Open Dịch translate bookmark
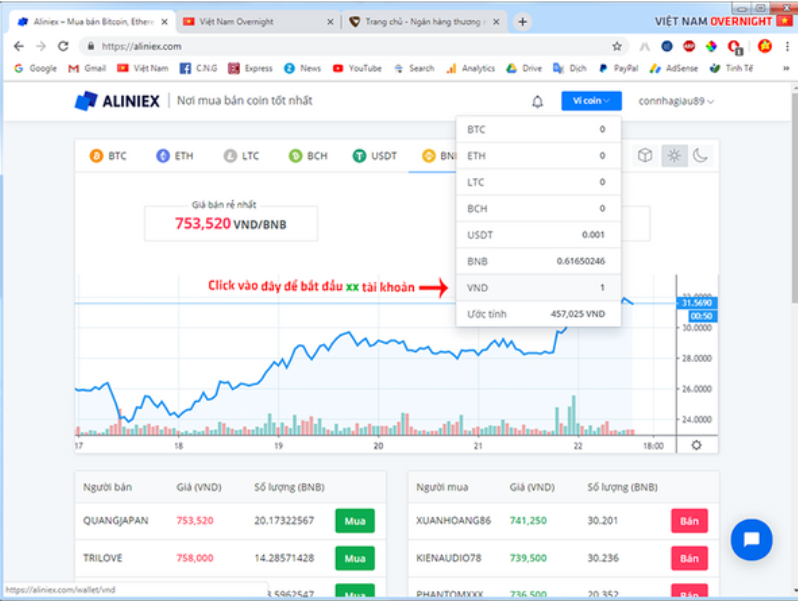This screenshot has width=798, height=601. pos(570,68)
